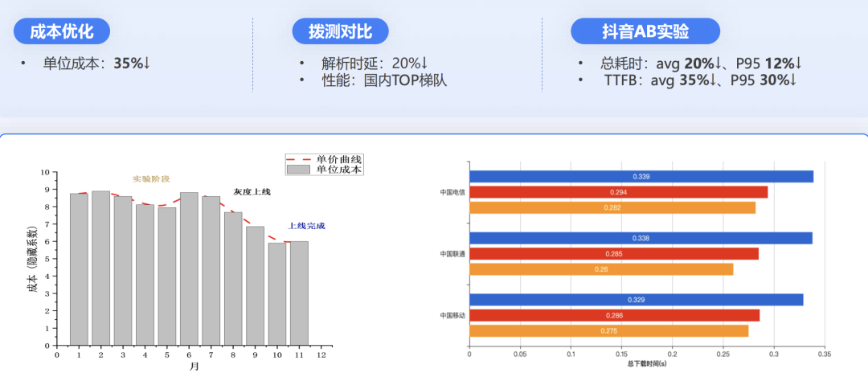Select the red bar labeled 0.285
This screenshot has height=373, width=868.
614,253
